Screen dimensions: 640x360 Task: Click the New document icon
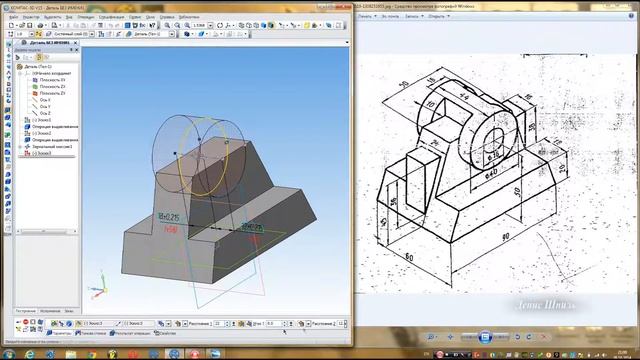[x=11, y=25]
